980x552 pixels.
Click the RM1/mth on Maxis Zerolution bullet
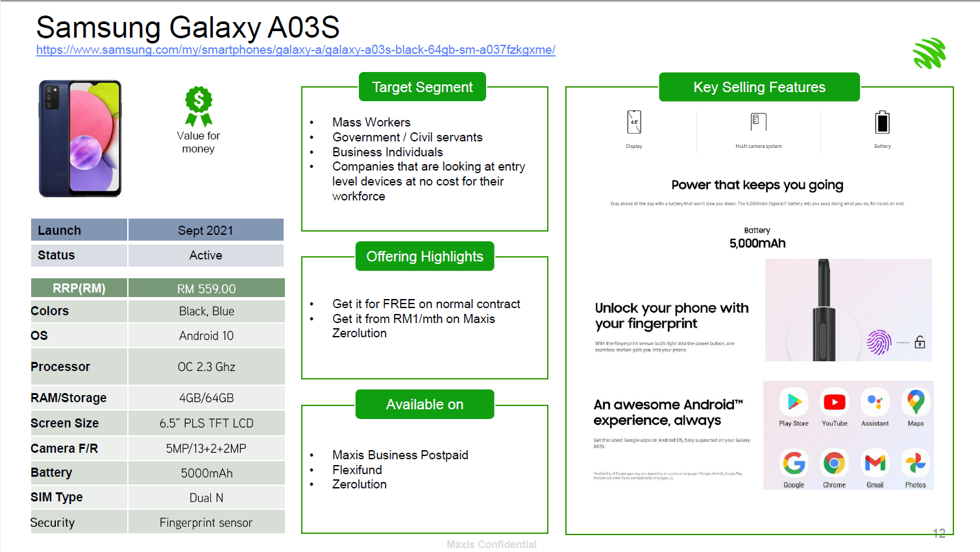413,326
